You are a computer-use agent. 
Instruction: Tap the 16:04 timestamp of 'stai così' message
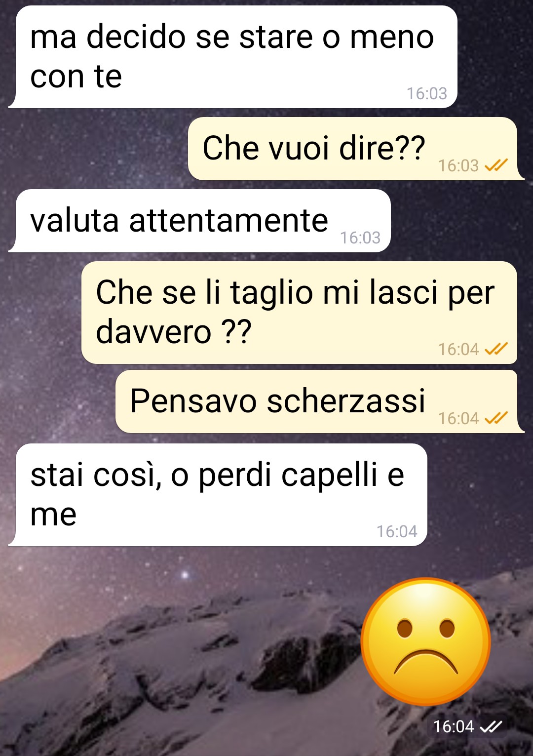[x=397, y=531]
